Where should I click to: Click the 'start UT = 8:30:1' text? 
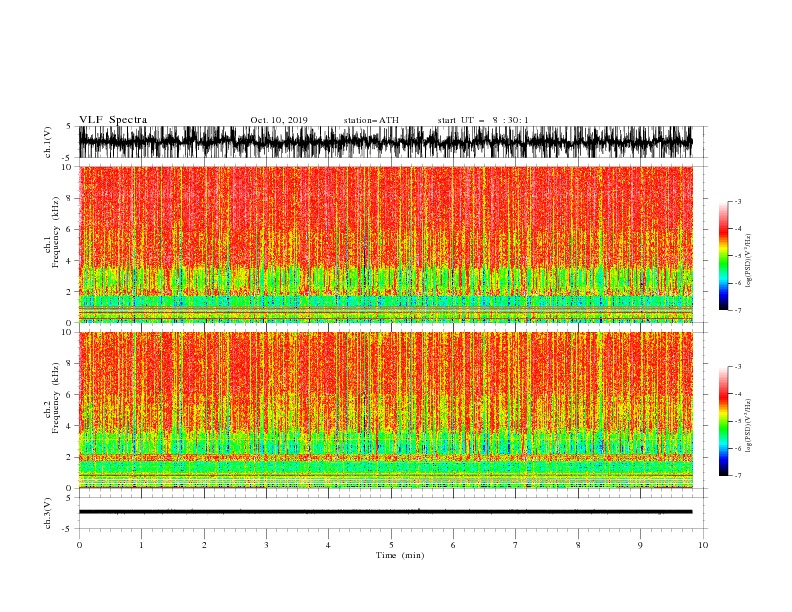pos(483,120)
